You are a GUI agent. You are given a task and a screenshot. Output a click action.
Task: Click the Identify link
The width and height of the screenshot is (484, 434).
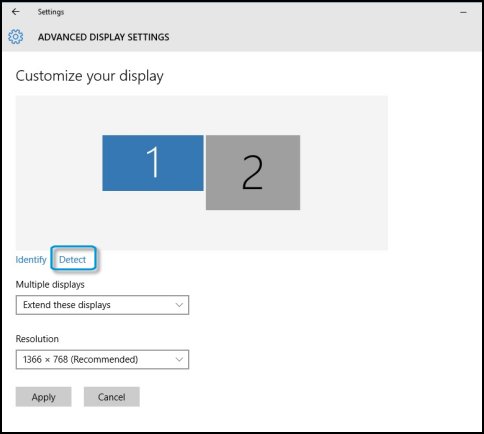point(31,260)
